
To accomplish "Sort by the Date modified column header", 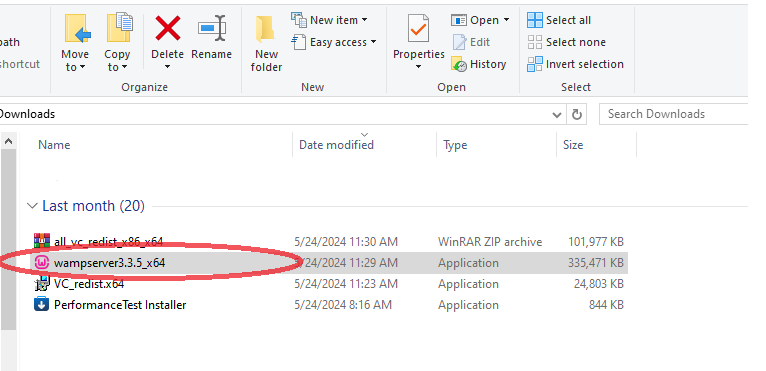I will (336, 145).
